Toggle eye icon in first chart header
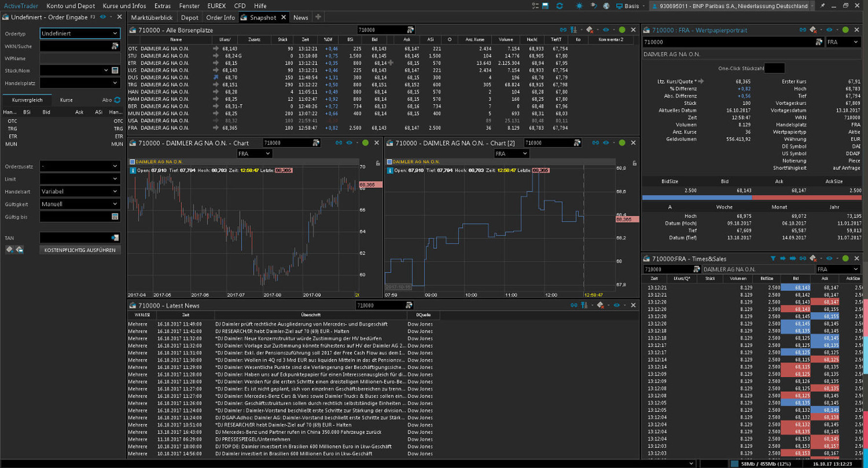Screen dimensions: 868x468 pyautogui.click(x=349, y=143)
